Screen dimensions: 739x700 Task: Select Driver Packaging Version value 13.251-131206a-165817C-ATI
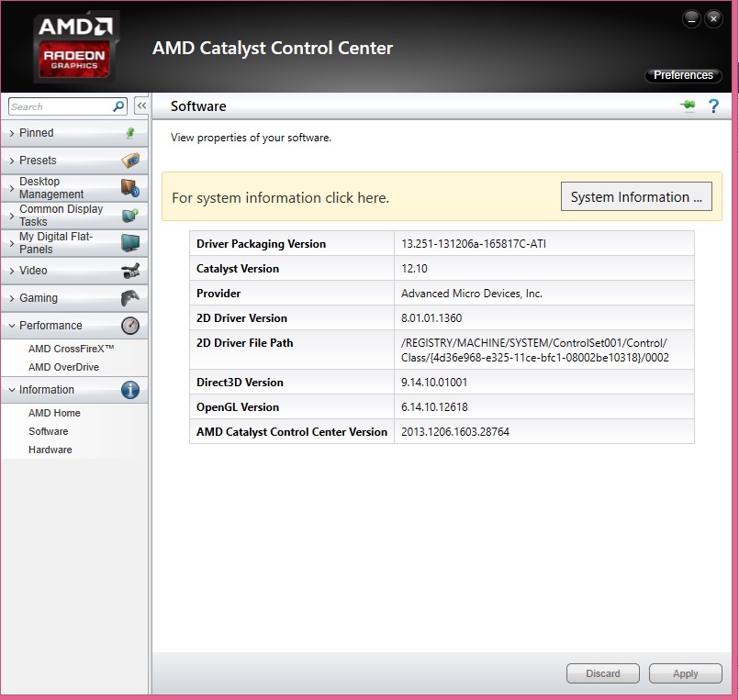(473, 243)
